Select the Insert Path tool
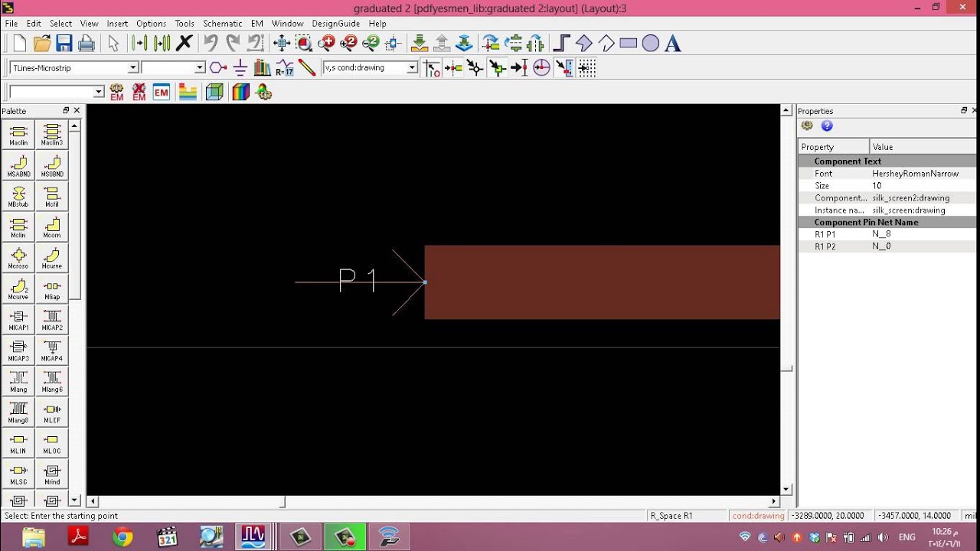 pos(561,44)
